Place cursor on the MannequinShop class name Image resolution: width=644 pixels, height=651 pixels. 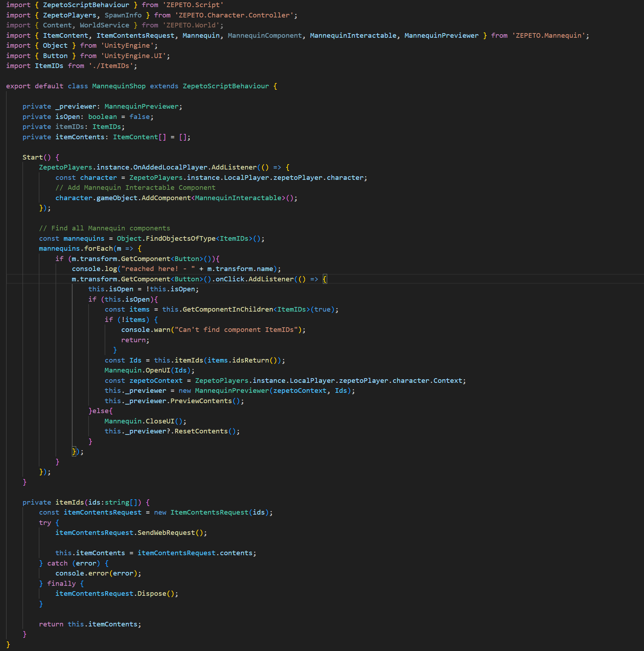pos(119,86)
